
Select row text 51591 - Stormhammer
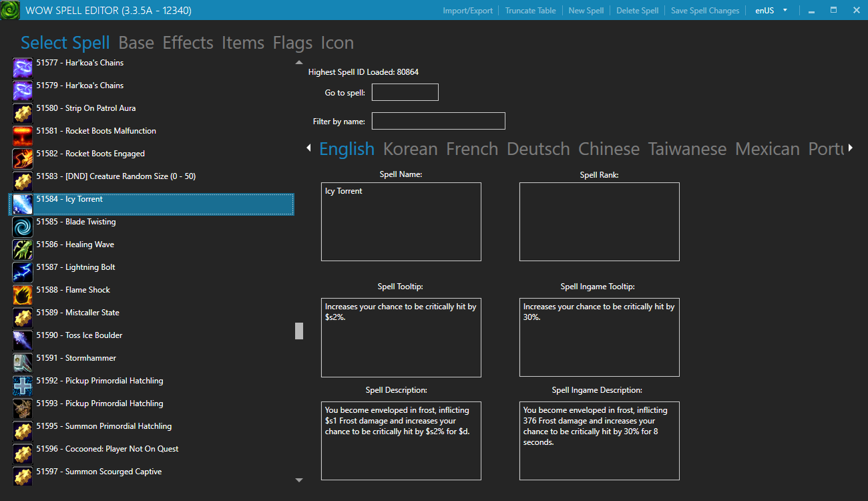click(76, 358)
